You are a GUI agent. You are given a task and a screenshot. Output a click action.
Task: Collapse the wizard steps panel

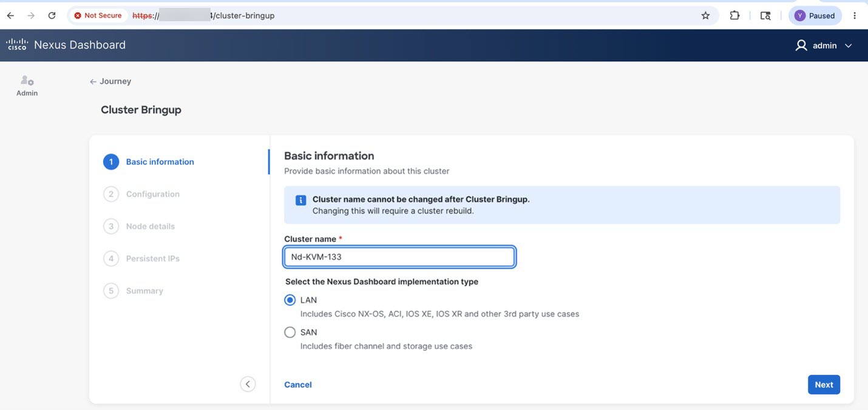tap(248, 384)
